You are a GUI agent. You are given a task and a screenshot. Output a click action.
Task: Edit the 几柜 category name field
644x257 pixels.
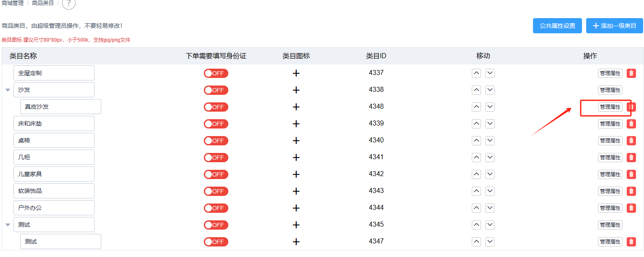(x=54, y=157)
